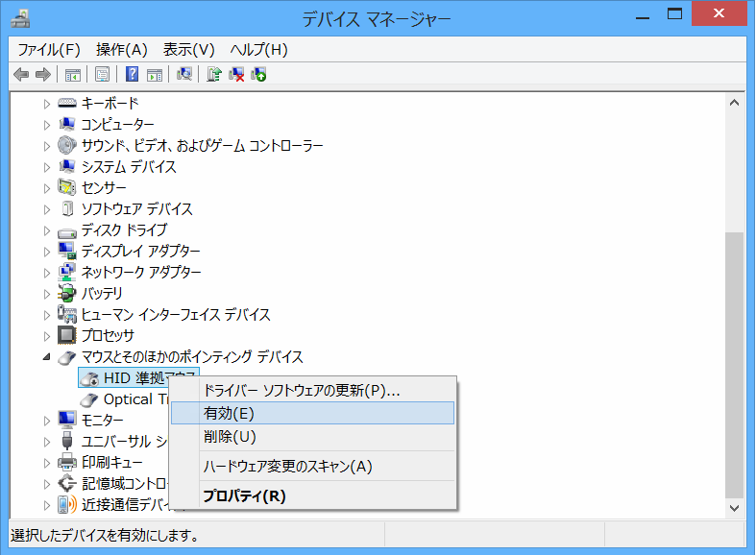Viewport: 756px width, 555px height.
Task: Click プロパティ(R) in the context menu
Action: [243, 495]
